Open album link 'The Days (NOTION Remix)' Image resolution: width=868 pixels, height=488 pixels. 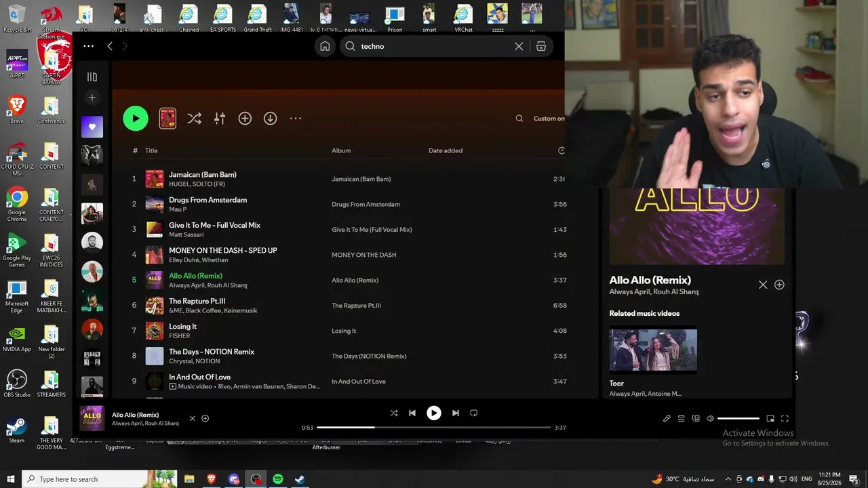pyautogui.click(x=369, y=356)
